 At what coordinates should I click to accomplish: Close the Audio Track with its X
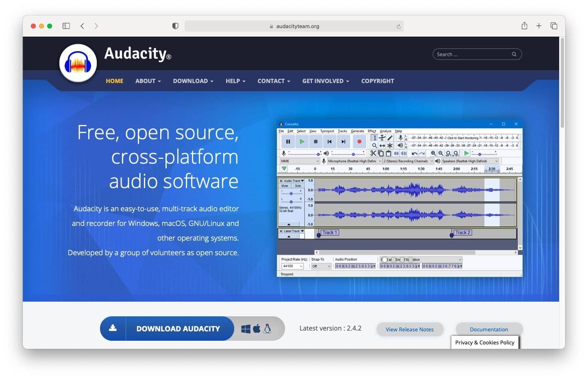click(281, 181)
